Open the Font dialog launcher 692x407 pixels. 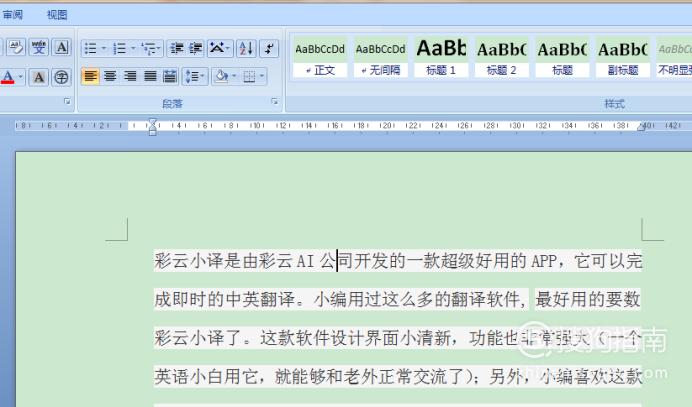[x=67, y=102]
